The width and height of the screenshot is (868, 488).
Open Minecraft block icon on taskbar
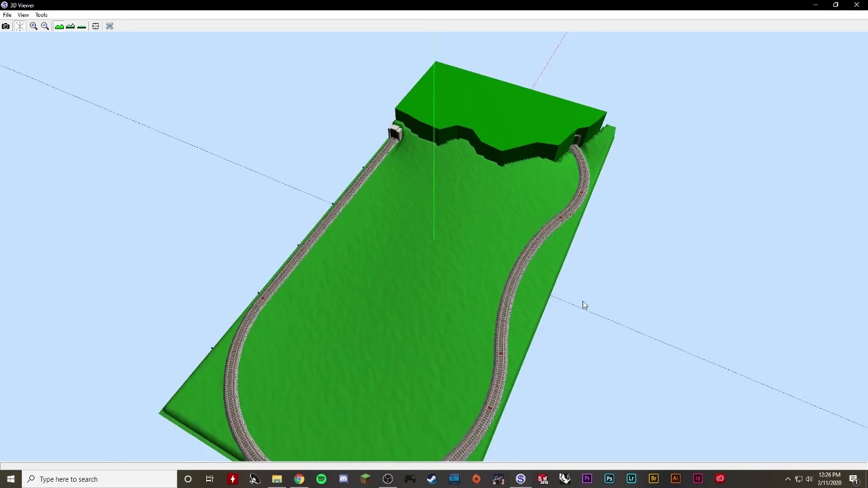(366, 479)
